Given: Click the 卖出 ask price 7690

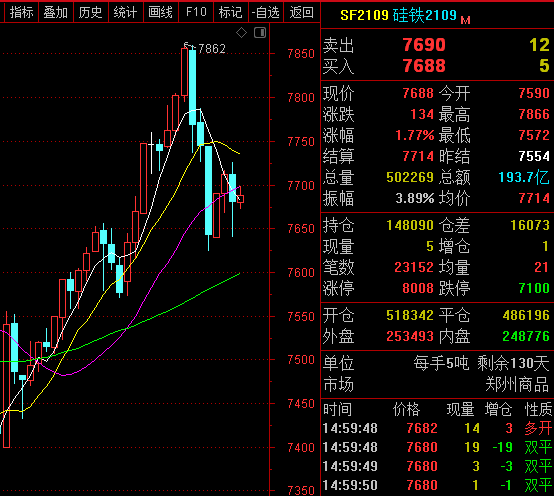Looking at the screenshot, I should tap(424, 45).
